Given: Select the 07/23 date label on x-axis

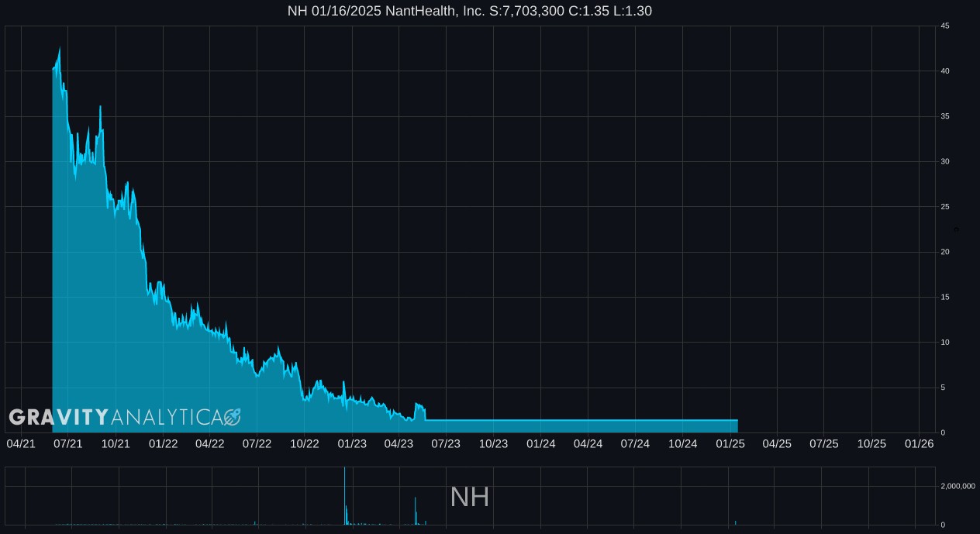Looking at the screenshot, I should (x=446, y=443).
